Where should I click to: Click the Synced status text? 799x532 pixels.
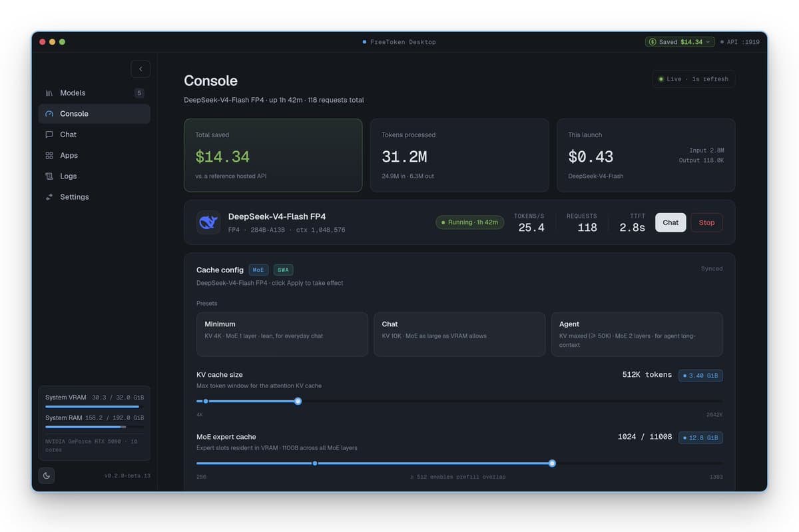(712, 269)
